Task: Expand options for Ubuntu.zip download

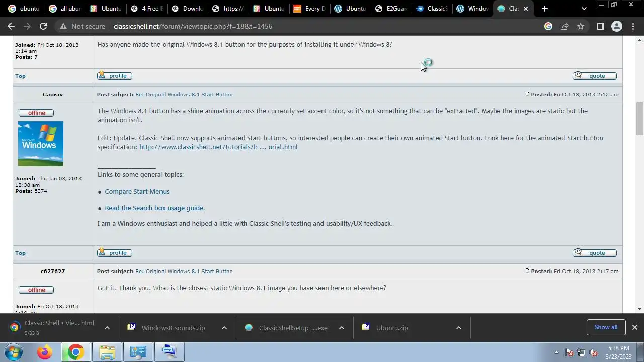Action: 458,328
